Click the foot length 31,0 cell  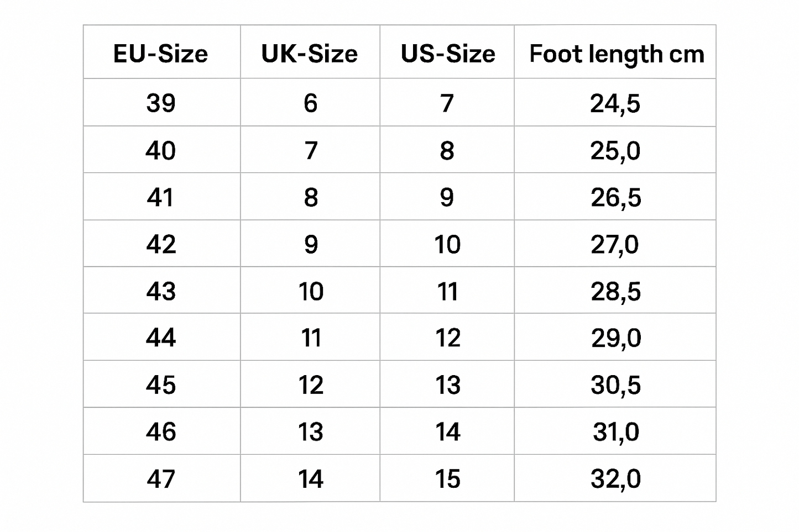615,431
